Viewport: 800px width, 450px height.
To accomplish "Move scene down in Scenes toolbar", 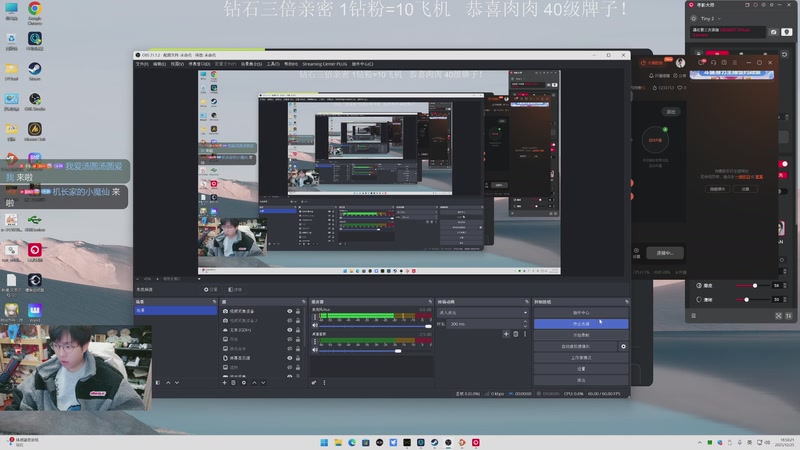I will 177,383.
